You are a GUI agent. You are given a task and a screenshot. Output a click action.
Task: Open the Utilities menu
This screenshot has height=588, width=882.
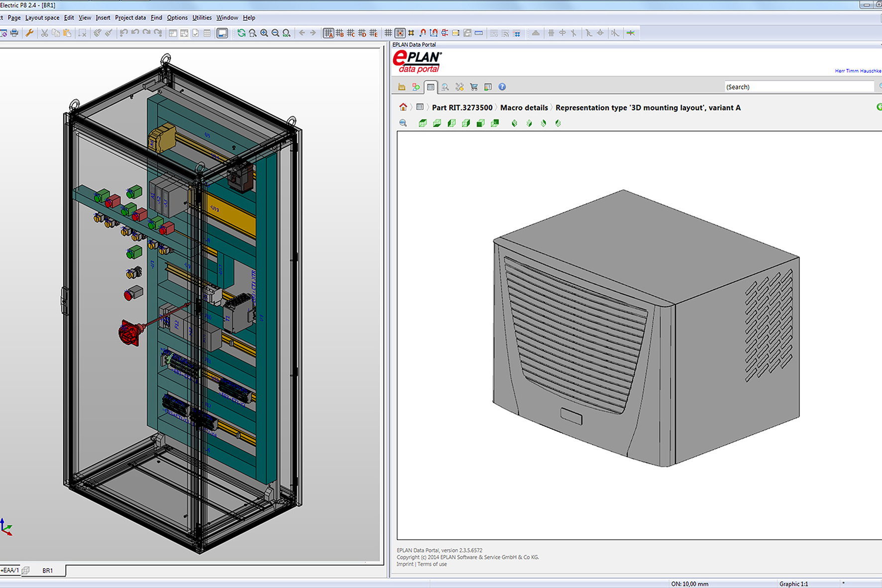pyautogui.click(x=202, y=17)
